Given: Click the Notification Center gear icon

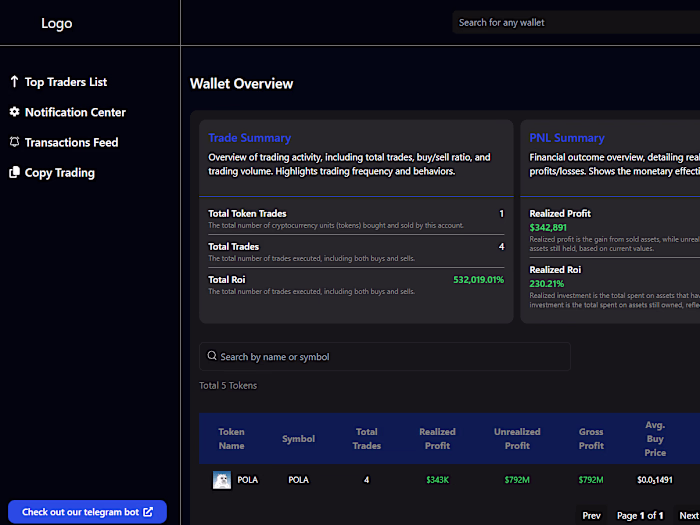Looking at the screenshot, I should [14, 112].
